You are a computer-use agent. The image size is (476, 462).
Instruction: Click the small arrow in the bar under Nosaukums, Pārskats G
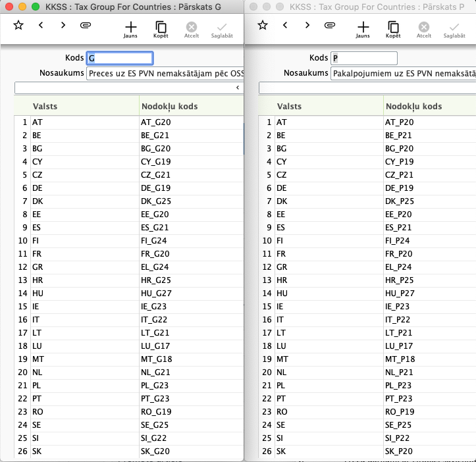tap(237, 88)
